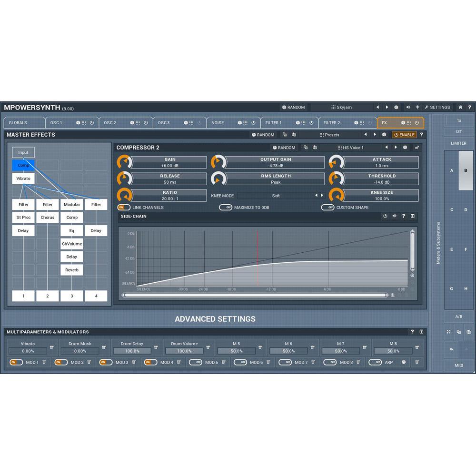Select the Vibrato block in the signal flow
This screenshot has height=476, width=476.
(23, 178)
